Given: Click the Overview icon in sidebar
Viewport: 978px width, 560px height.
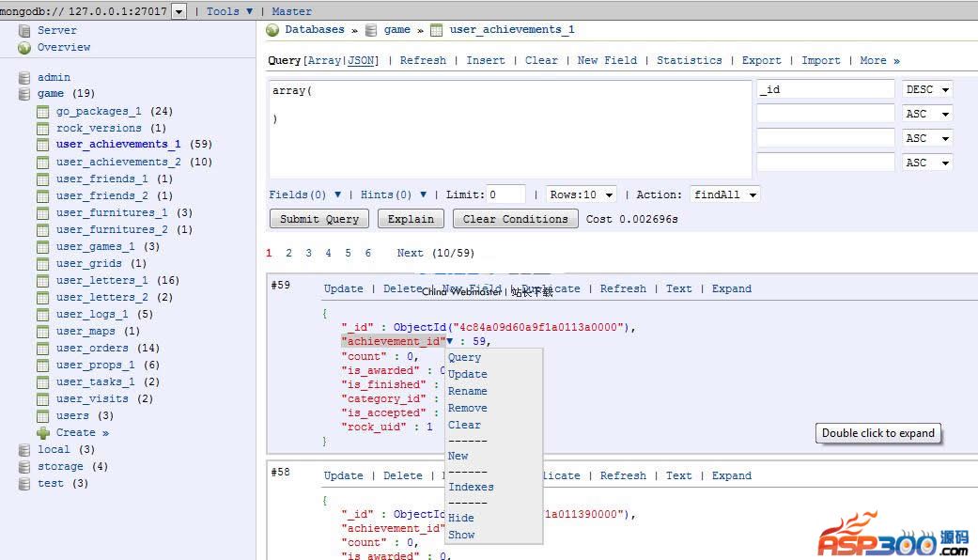Looking at the screenshot, I should (24, 47).
